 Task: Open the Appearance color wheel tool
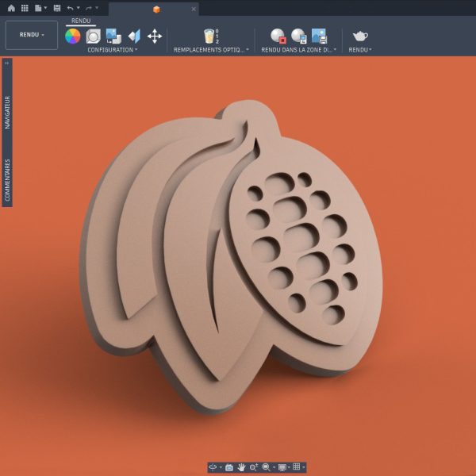click(73, 36)
